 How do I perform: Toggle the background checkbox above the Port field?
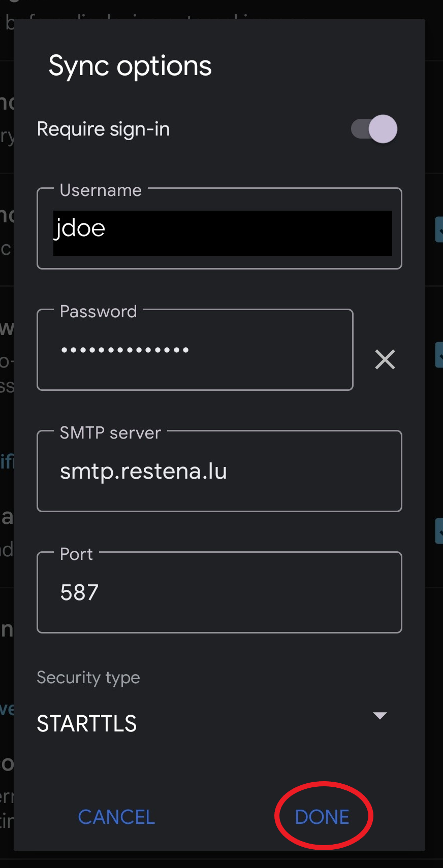[439, 531]
